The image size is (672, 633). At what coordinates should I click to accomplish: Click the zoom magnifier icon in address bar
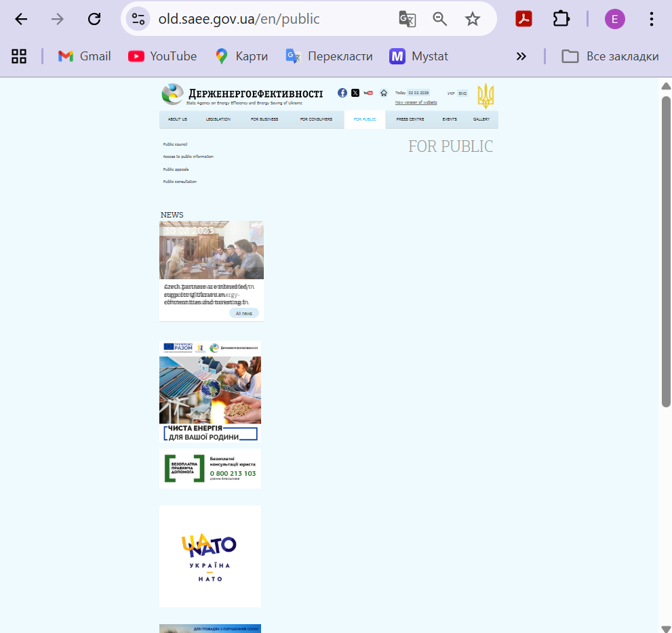[x=439, y=19]
